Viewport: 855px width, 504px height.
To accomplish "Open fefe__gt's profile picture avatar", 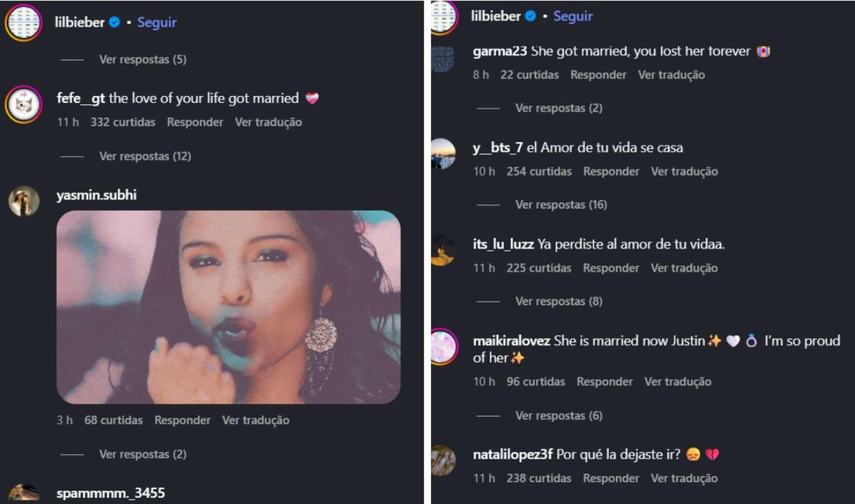I will (23, 104).
